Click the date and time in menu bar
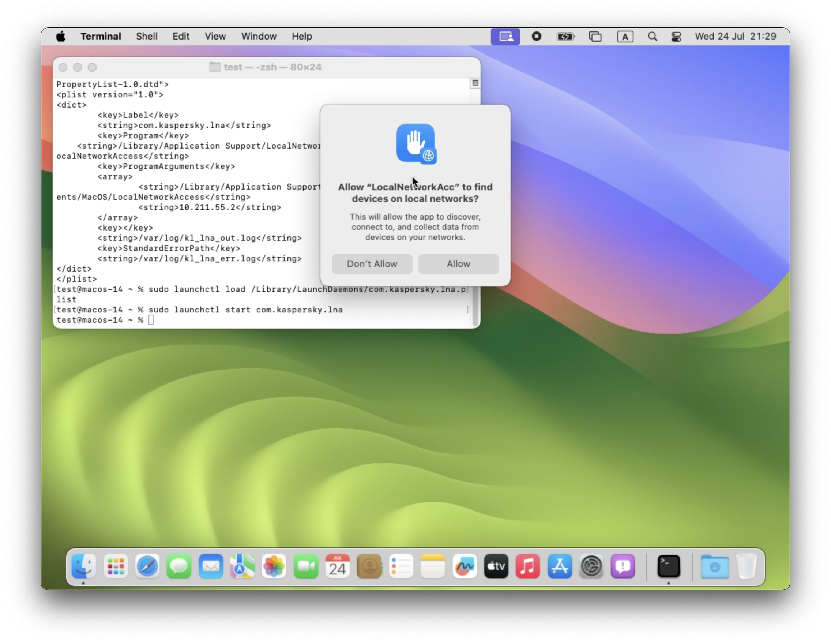This screenshot has height=644, width=831. [735, 36]
